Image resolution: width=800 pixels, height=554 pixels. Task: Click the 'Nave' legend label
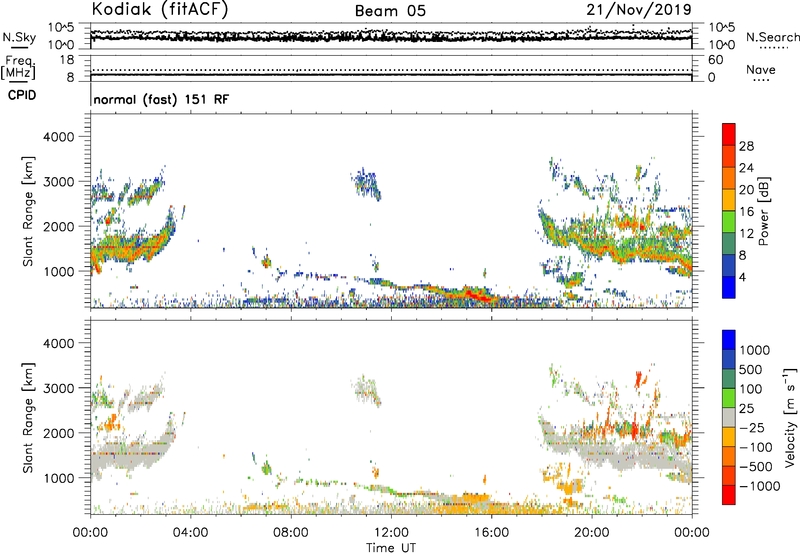(761, 69)
